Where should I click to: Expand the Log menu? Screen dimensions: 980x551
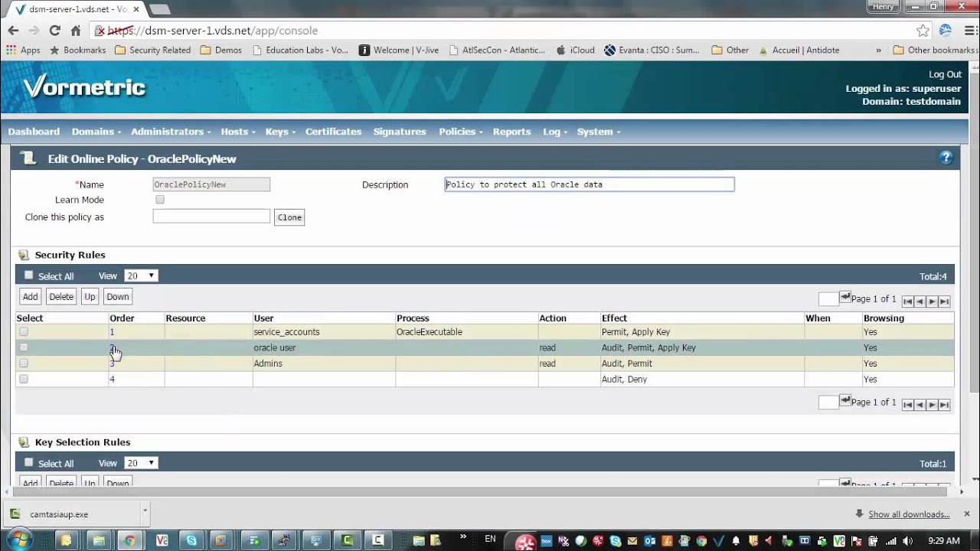555,132
